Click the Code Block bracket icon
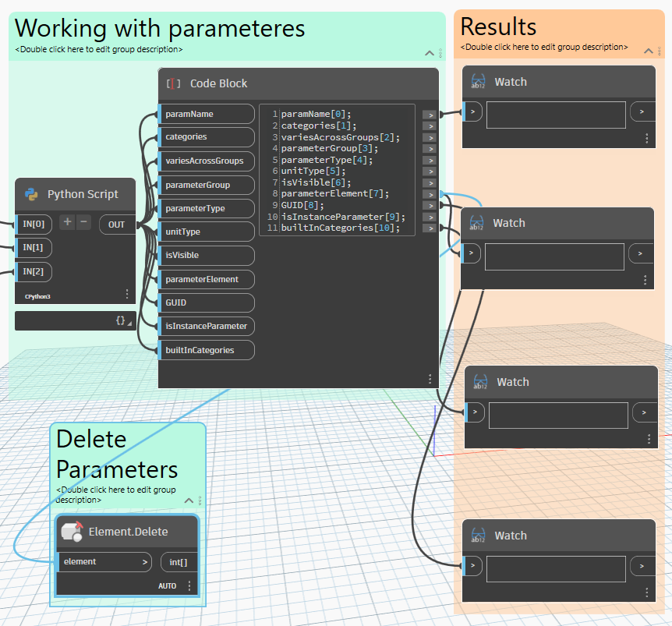The height and width of the screenshot is (626, 672). tap(174, 83)
